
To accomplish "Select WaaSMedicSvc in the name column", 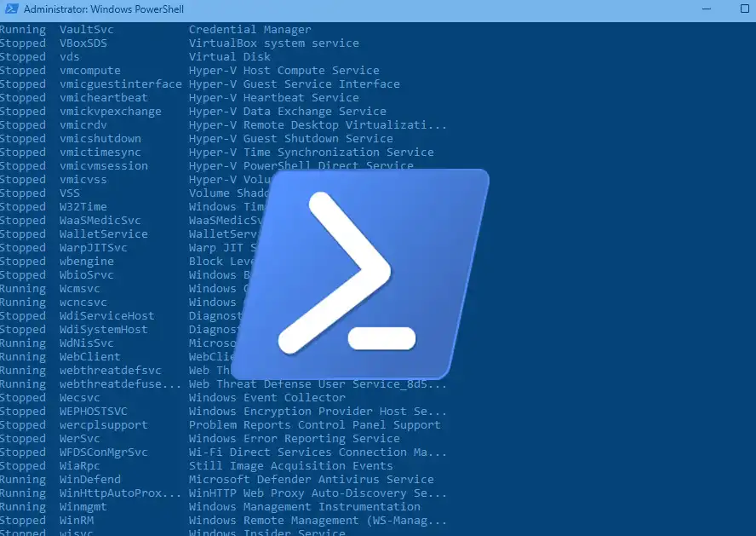I will coord(100,221).
